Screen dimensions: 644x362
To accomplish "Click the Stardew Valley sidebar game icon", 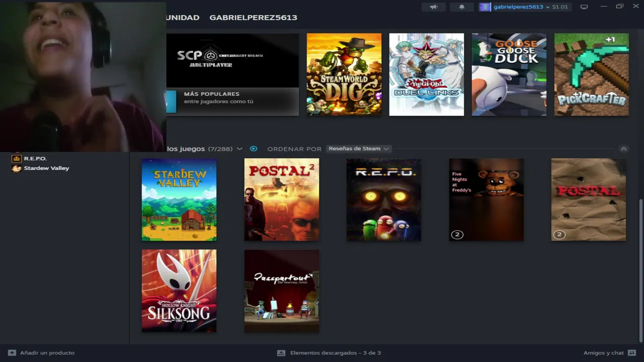I will click(17, 168).
